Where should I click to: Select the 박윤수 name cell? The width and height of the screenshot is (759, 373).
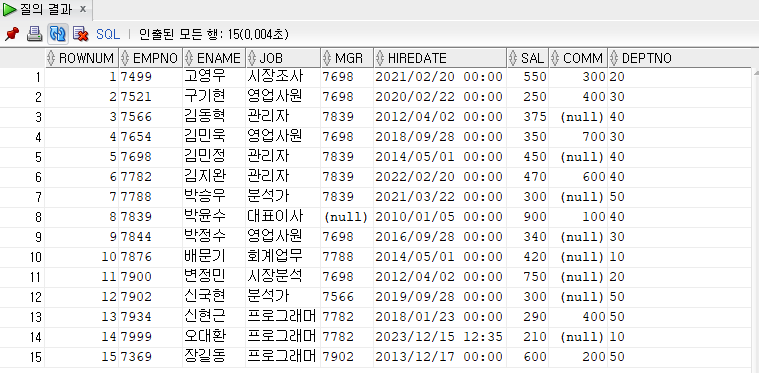214,217
